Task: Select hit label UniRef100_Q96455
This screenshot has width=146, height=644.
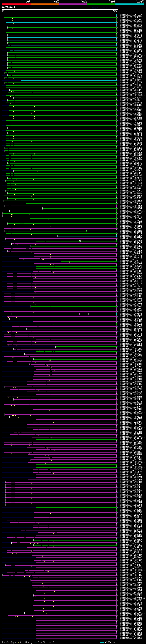Action: coord(131,241)
